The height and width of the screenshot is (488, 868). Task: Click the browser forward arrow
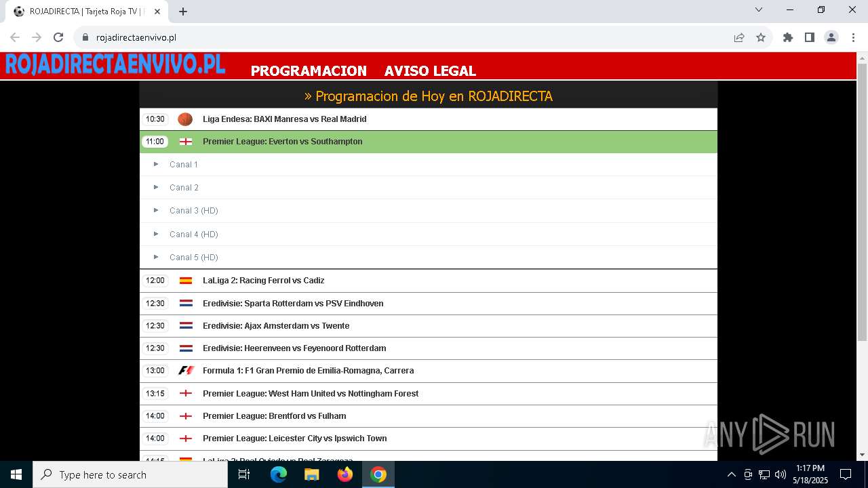click(37, 37)
